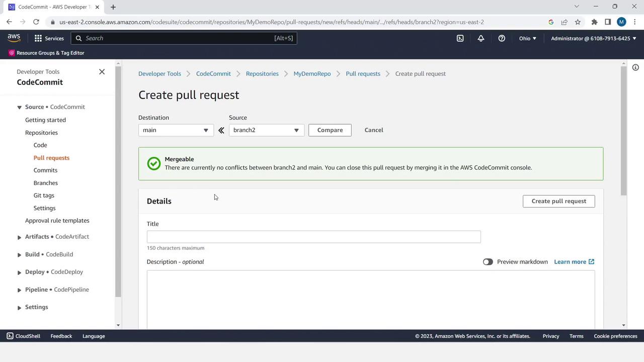The height and width of the screenshot is (362, 644).
Task: Follow the Repositories breadcrumb link
Action: pyautogui.click(x=262, y=74)
